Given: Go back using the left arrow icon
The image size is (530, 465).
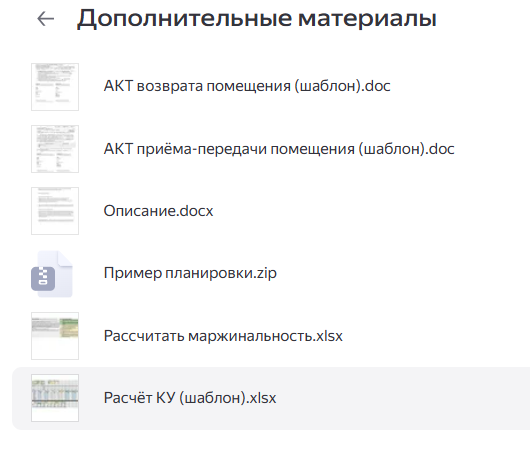Looking at the screenshot, I should (x=46, y=19).
